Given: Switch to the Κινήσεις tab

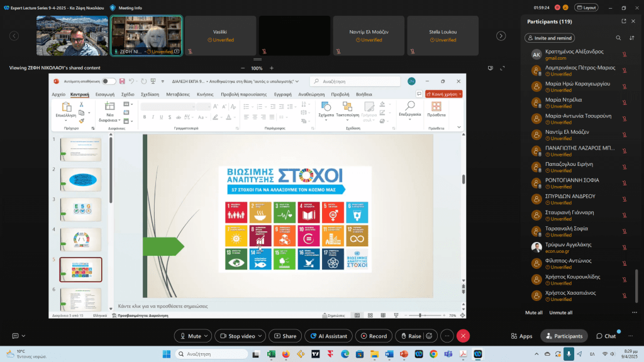Looking at the screenshot, I should 205,94.
